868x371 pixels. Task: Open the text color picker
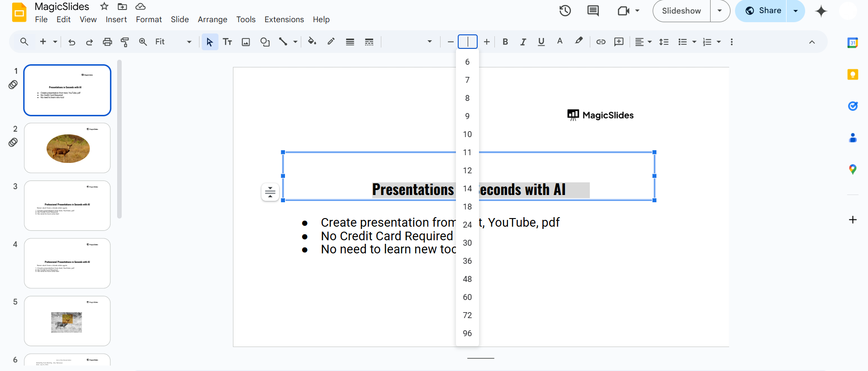(x=560, y=42)
